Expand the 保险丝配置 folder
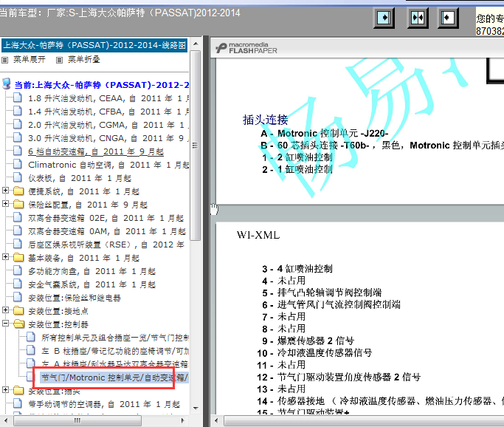This screenshot has height=427, width=504. [x=5, y=203]
